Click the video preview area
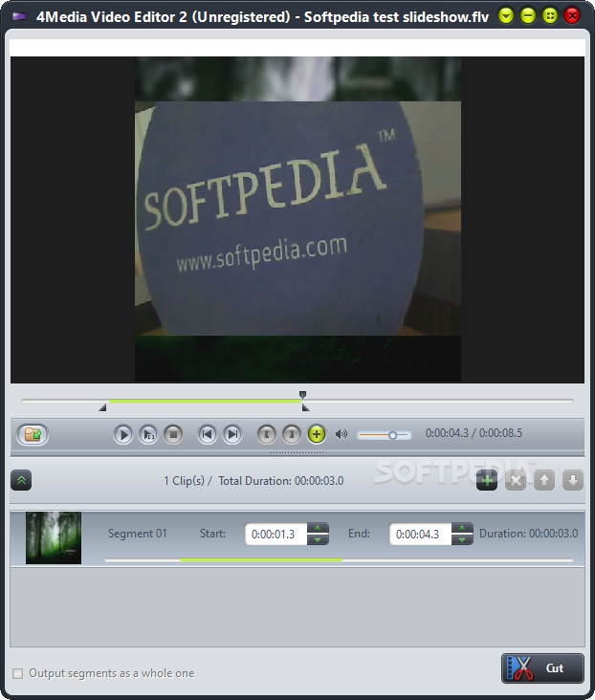Viewport: 595px width, 700px height. tap(297, 220)
